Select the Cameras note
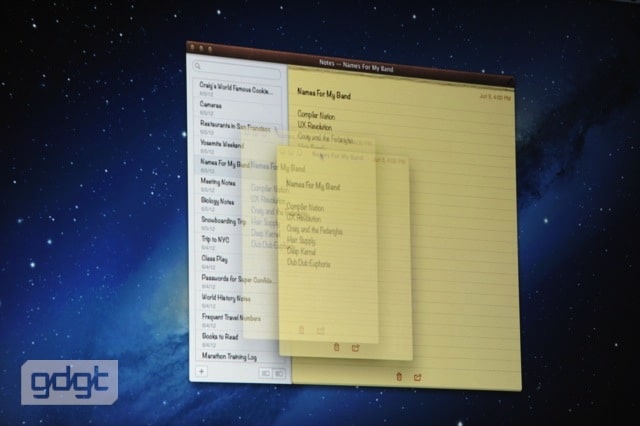 click(x=212, y=105)
